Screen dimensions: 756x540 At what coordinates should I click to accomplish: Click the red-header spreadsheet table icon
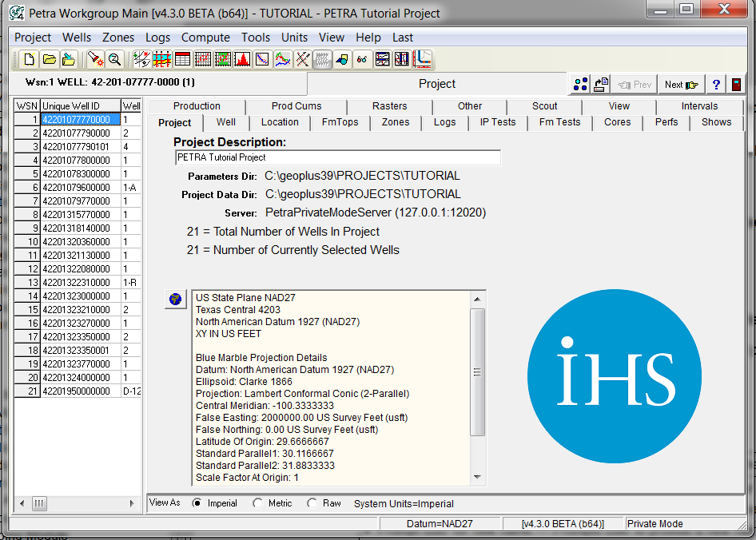coord(182,60)
